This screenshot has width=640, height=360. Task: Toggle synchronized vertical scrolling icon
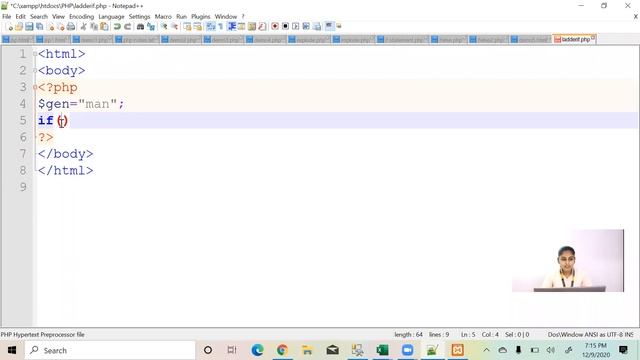tap(187, 27)
